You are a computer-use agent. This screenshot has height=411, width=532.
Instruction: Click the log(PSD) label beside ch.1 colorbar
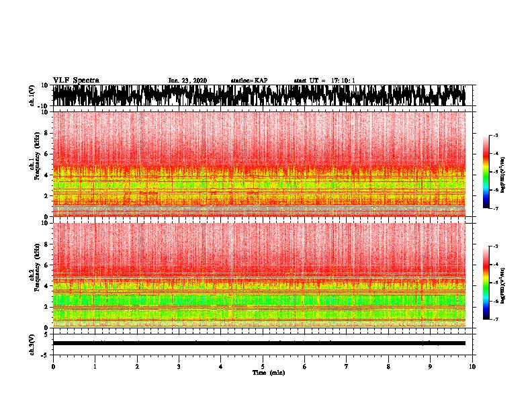pyautogui.click(x=502, y=175)
